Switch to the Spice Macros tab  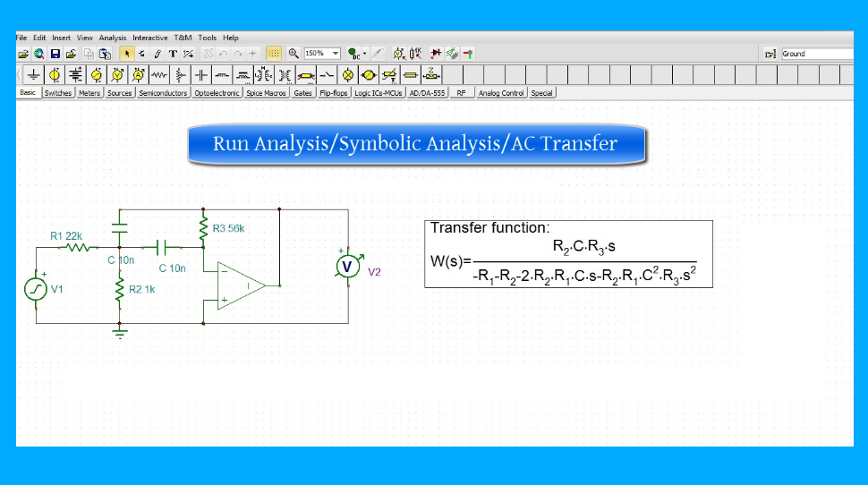pyautogui.click(x=266, y=93)
